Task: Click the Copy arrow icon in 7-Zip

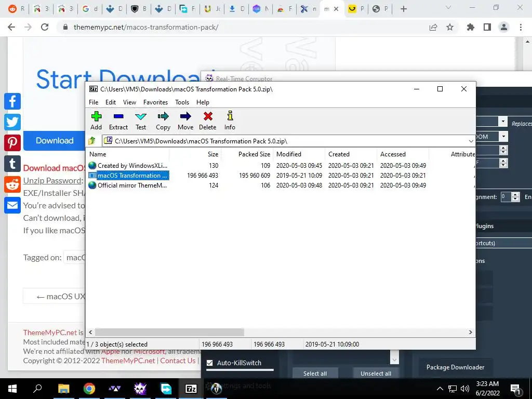Action: [x=163, y=116]
